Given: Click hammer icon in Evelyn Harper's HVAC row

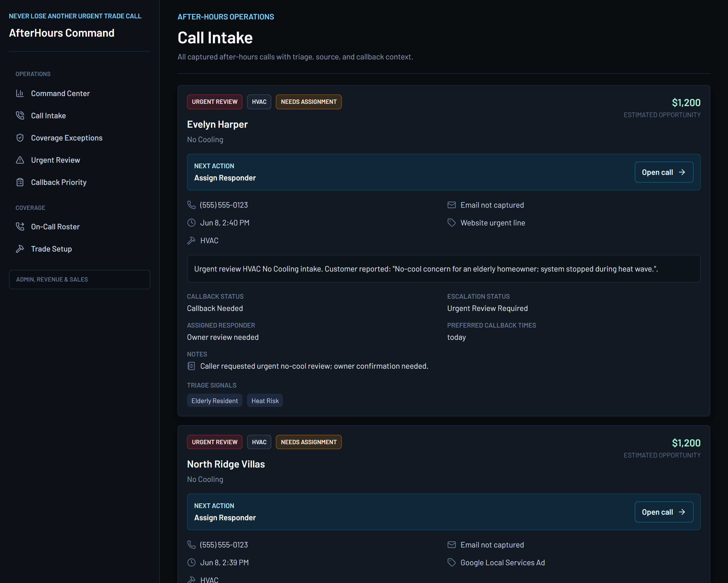Looking at the screenshot, I should coord(191,240).
